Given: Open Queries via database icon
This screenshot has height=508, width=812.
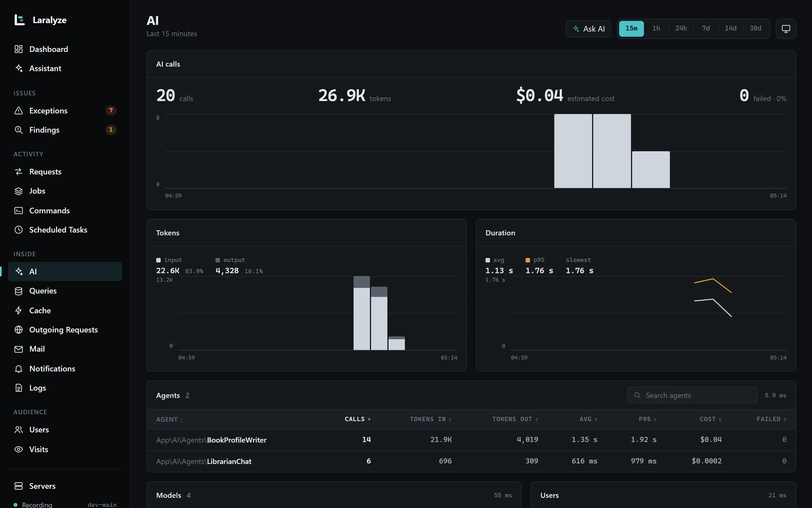Looking at the screenshot, I should [x=18, y=291].
